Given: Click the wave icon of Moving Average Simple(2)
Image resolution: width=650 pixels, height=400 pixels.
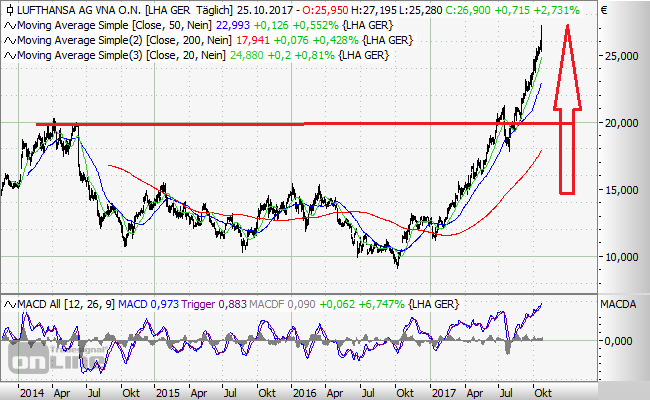Looking at the screenshot, I should pos(10,41).
